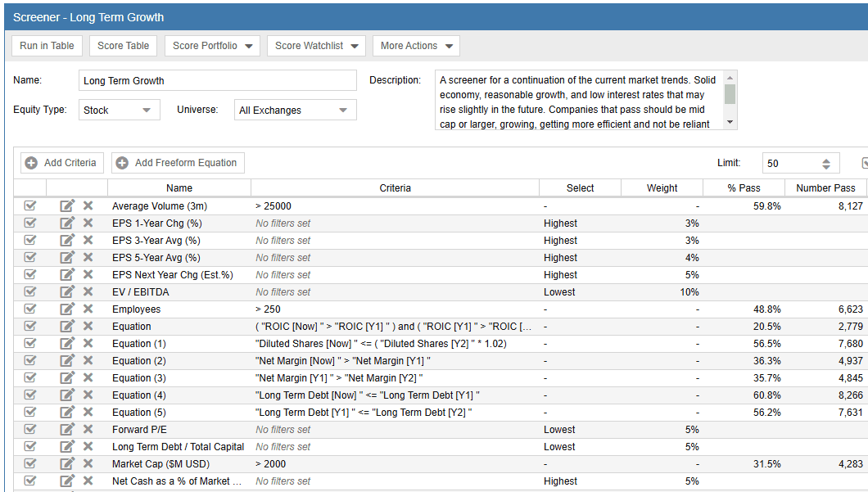Edit the Employees criterion
This screenshot has height=492, width=868.
click(67, 309)
